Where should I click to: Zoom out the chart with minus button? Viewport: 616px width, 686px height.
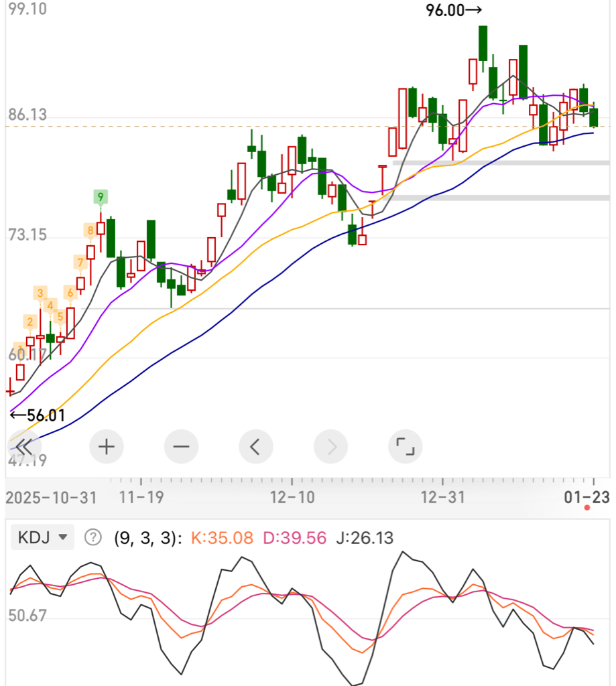point(181,447)
